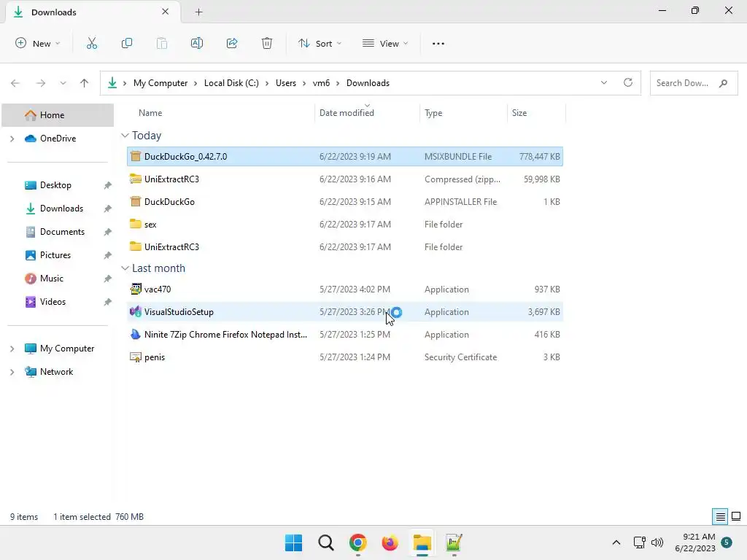Select the folder named sex
The height and width of the screenshot is (560, 747).
tap(345, 225)
